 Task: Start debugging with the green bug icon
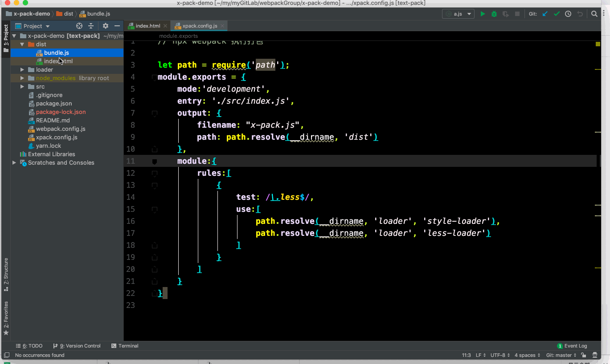pos(494,14)
